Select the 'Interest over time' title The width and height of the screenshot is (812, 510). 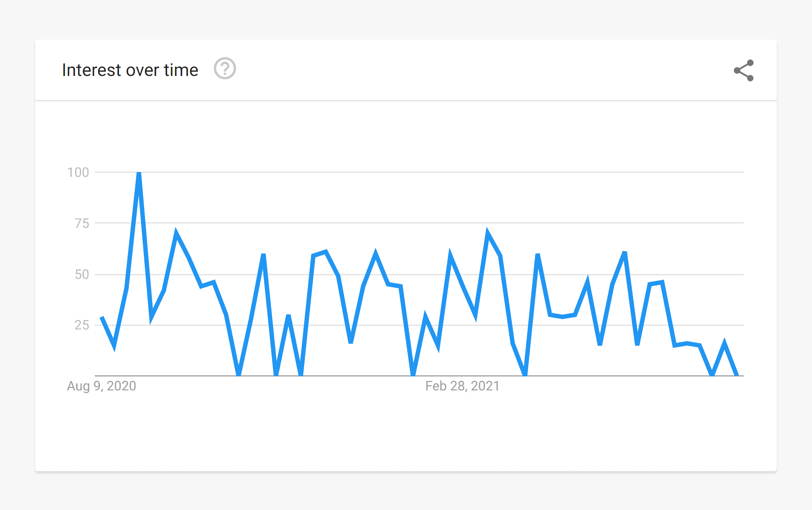click(130, 70)
